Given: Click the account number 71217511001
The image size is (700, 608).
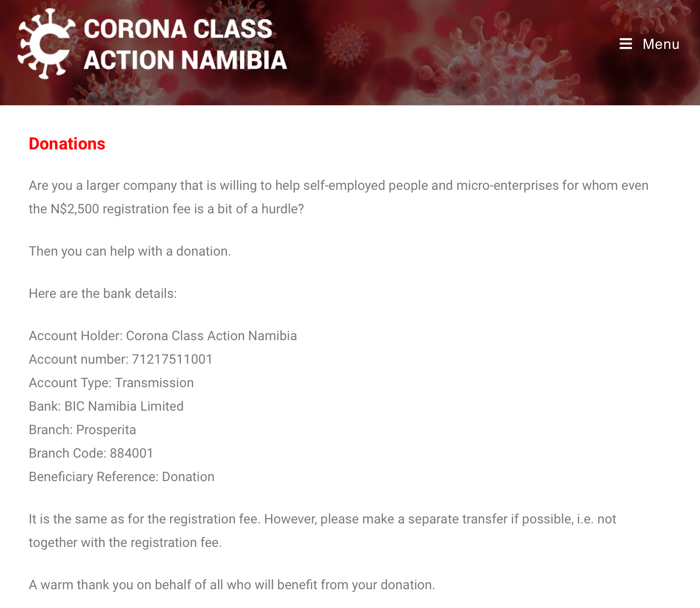Looking at the screenshot, I should pos(172,359).
